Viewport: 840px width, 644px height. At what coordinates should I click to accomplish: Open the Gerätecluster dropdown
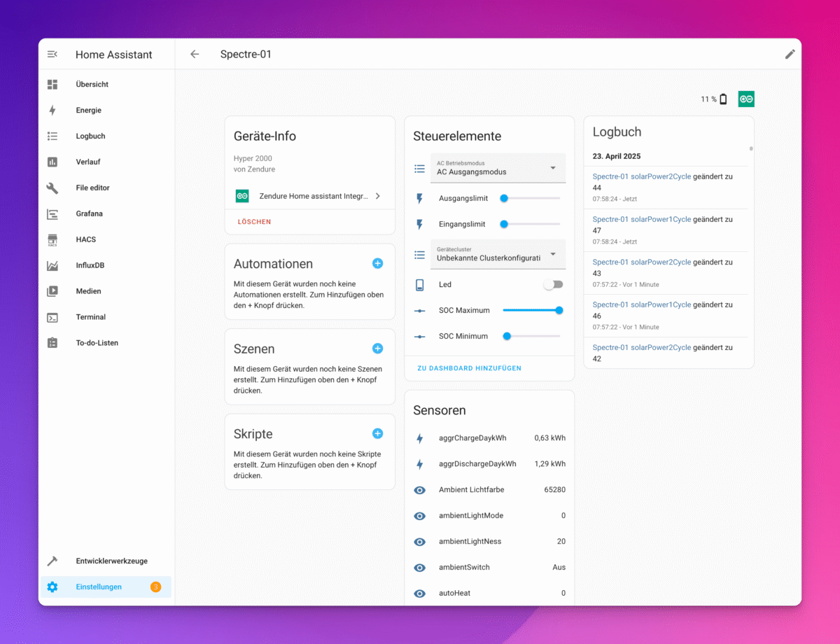coord(497,254)
